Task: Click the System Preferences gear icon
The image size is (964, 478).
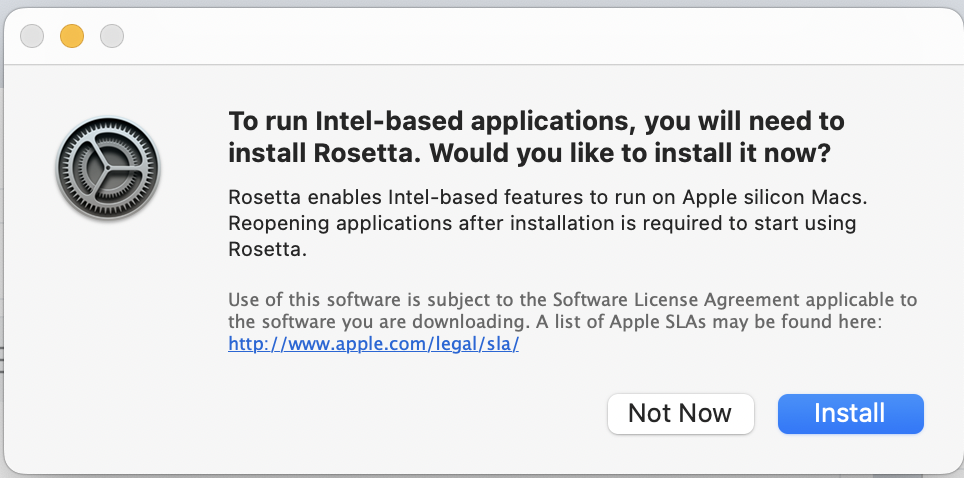Action: 108,168
